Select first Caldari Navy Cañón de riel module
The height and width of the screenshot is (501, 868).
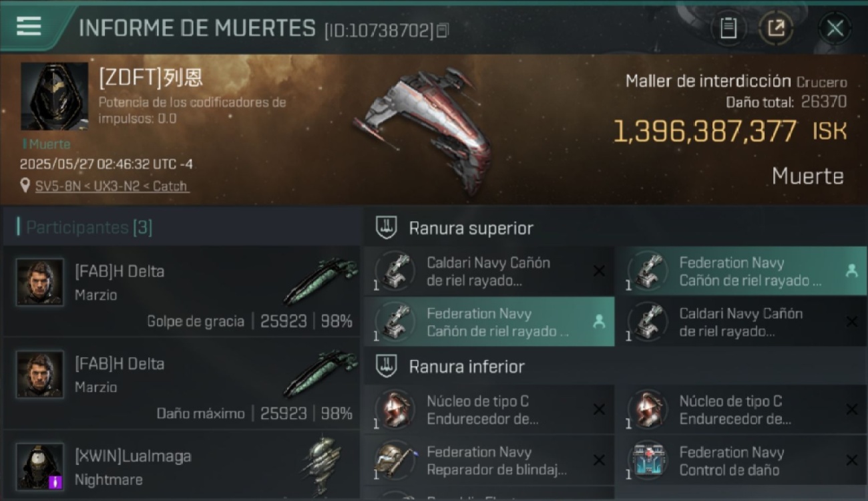(489, 271)
